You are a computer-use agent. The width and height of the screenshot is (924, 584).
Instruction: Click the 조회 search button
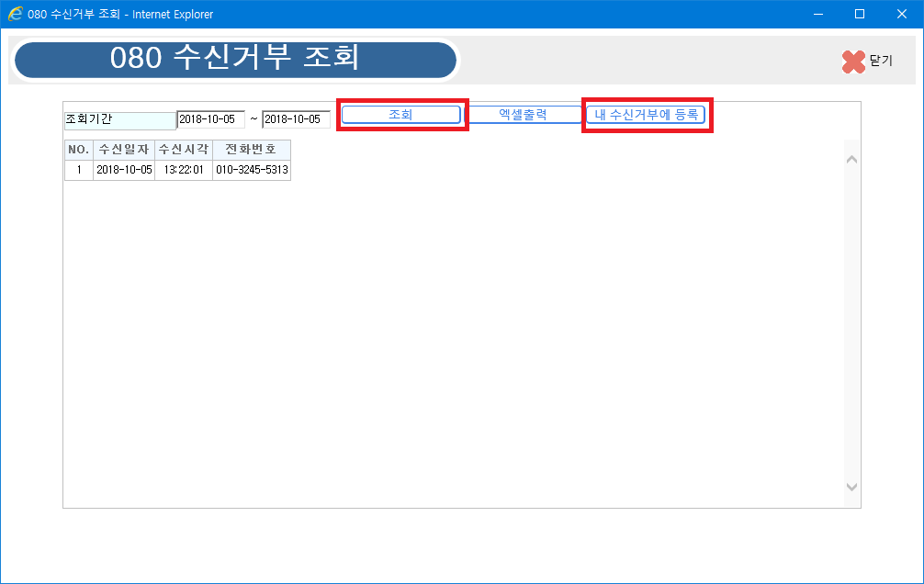(x=400, y=115)
